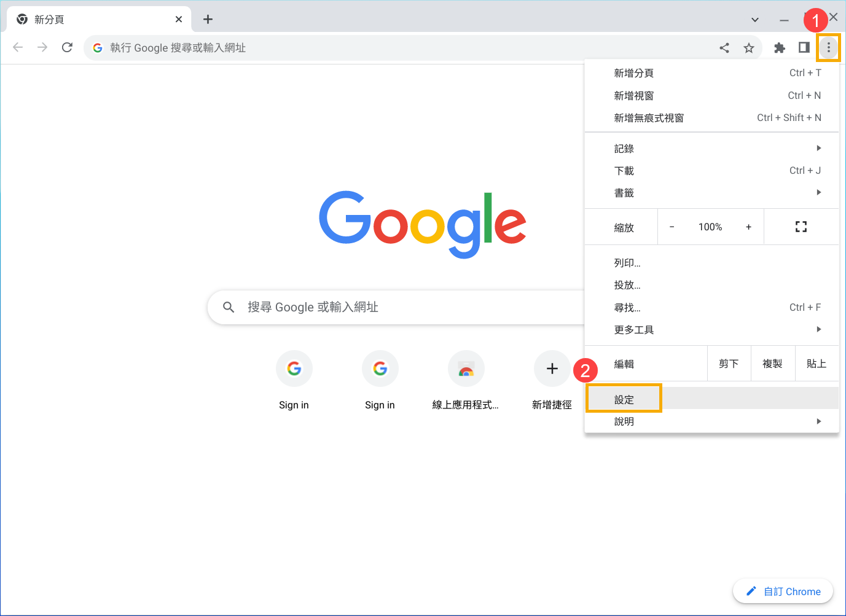Select 投放... in the menu
This screenshot has height=616, width=846.
(711, 285)
